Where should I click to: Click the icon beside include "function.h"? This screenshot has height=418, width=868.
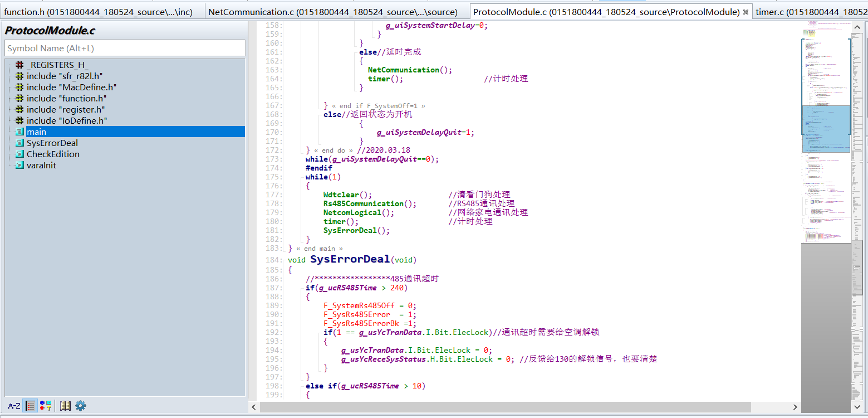[19, 98]
